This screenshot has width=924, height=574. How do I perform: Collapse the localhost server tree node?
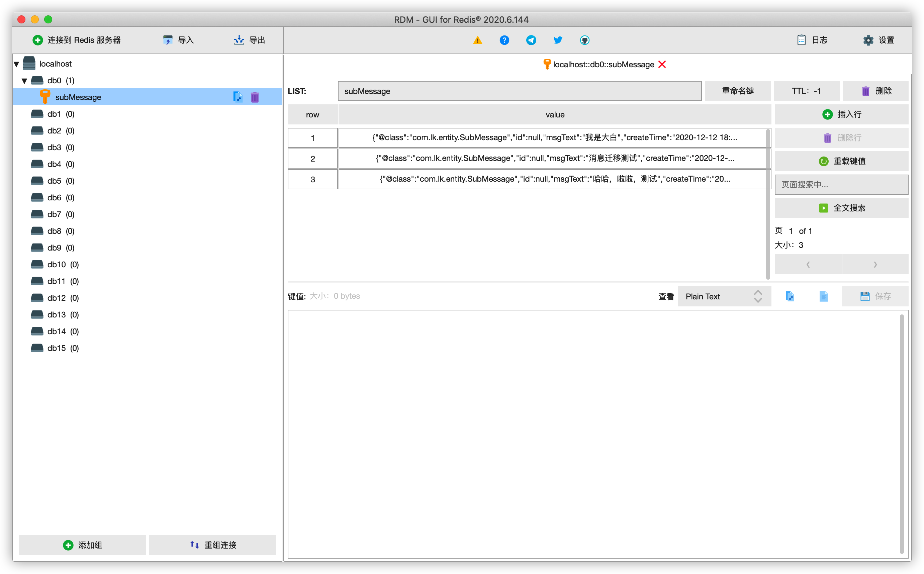pos(17,64)
